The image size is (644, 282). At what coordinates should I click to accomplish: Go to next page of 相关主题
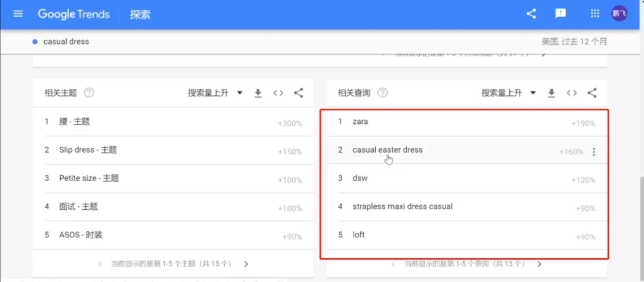pos(246,264)
